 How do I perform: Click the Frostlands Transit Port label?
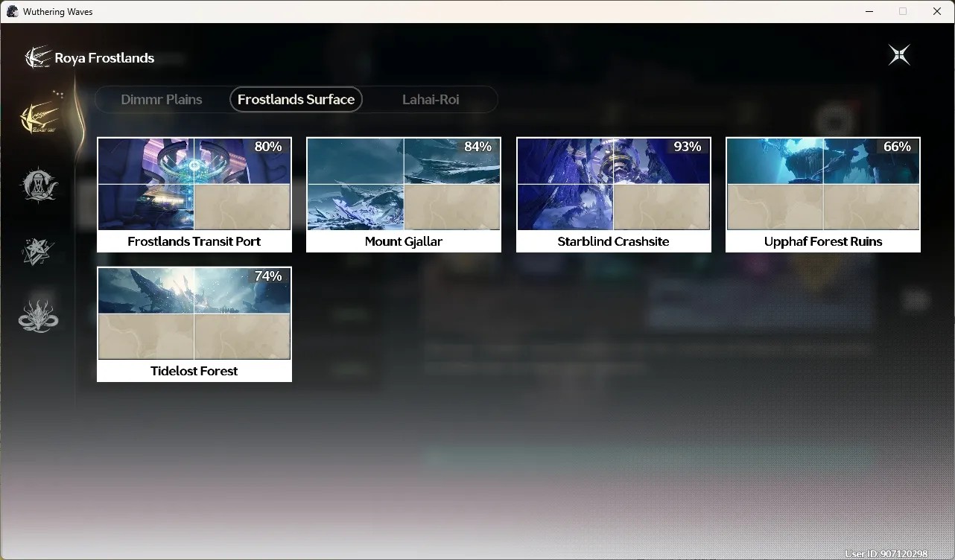point(194,241)
